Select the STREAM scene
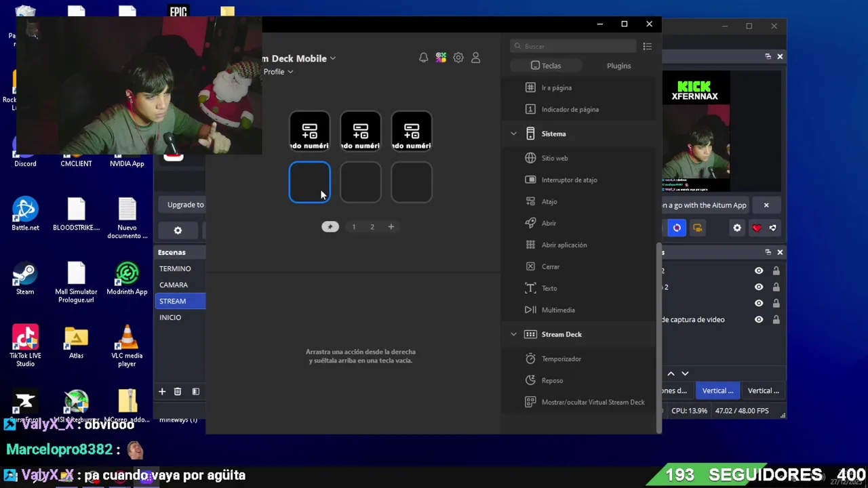This screenshot has height=488, width=868. (180, 301)
